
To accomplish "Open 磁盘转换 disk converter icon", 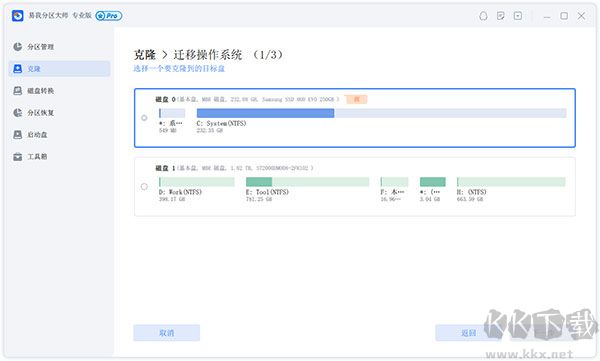I will click(x=18, y=91).
